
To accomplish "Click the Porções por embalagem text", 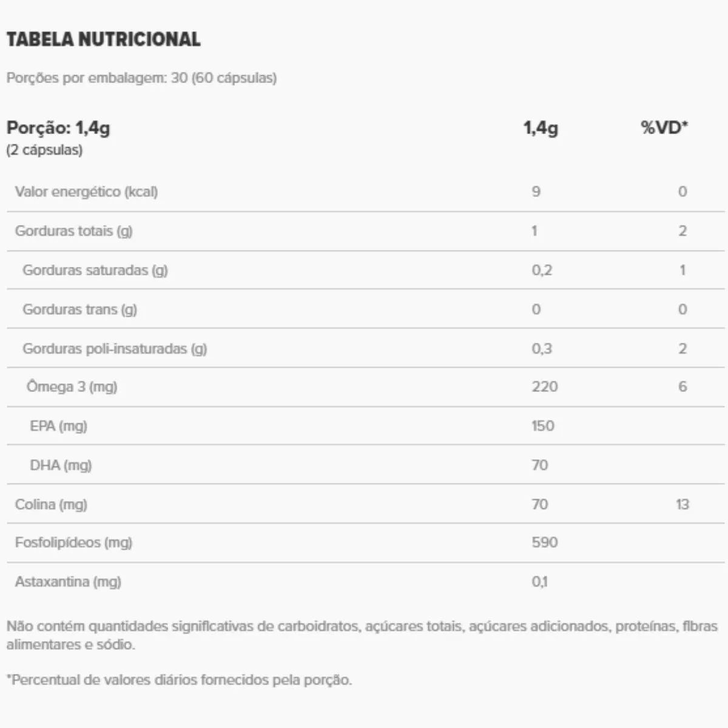I will 141,78.
